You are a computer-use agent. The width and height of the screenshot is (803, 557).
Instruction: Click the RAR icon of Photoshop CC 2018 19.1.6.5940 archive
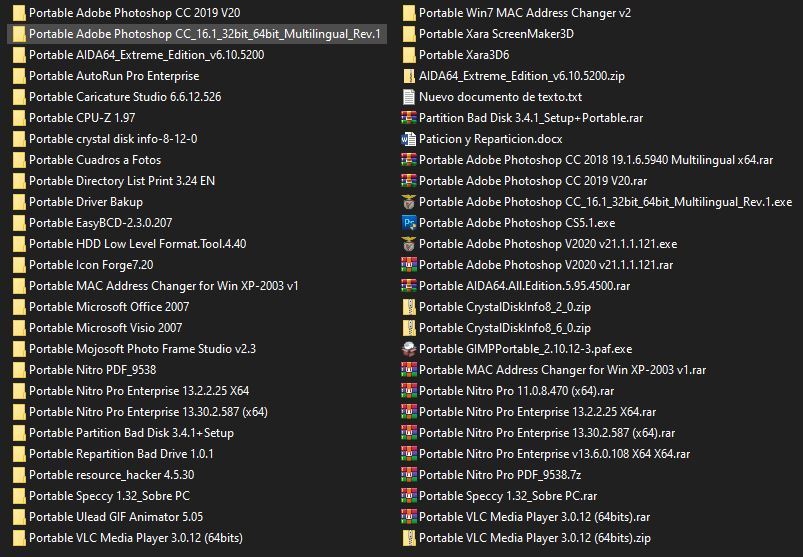(408, 160)
